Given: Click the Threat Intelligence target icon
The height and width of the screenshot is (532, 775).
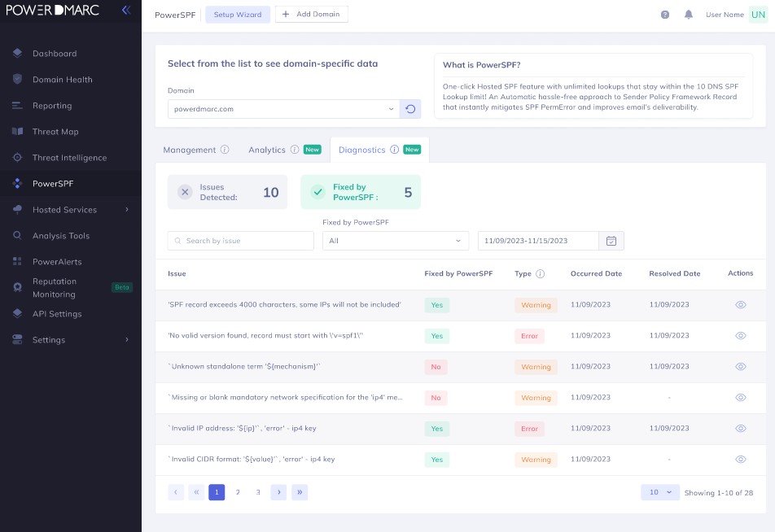Looking at the screenshot, I should point(17,158).
